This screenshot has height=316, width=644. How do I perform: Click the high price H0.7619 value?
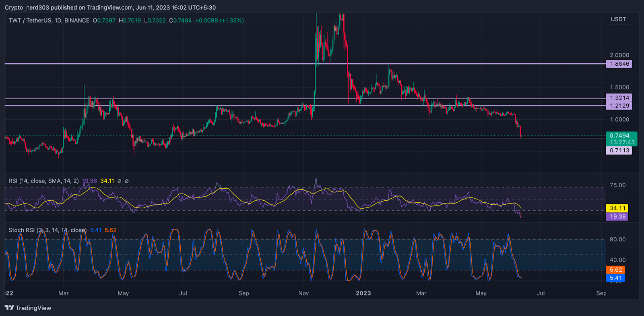130,20
